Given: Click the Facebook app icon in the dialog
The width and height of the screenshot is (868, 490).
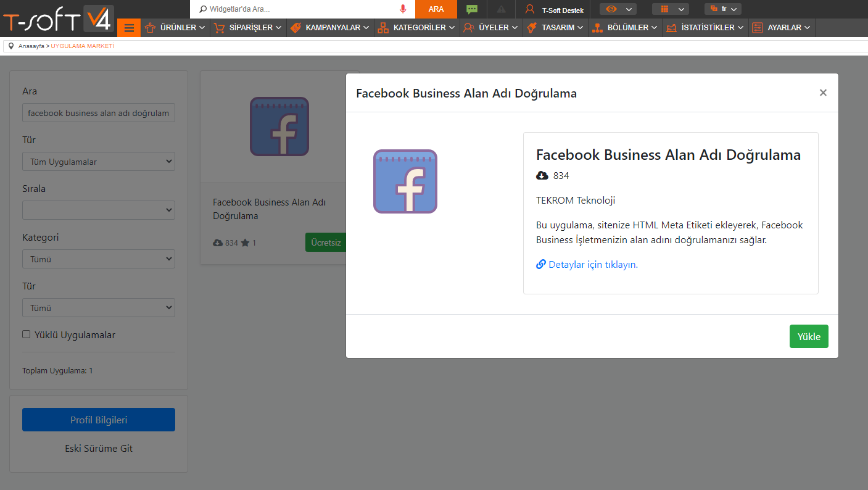Looking at the screenshot, I should [x=405, y=181].
